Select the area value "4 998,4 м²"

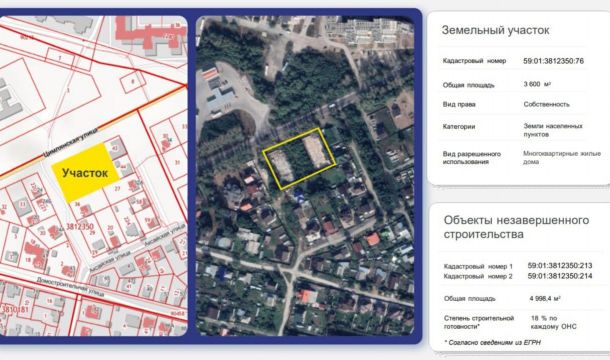(545, 299)
